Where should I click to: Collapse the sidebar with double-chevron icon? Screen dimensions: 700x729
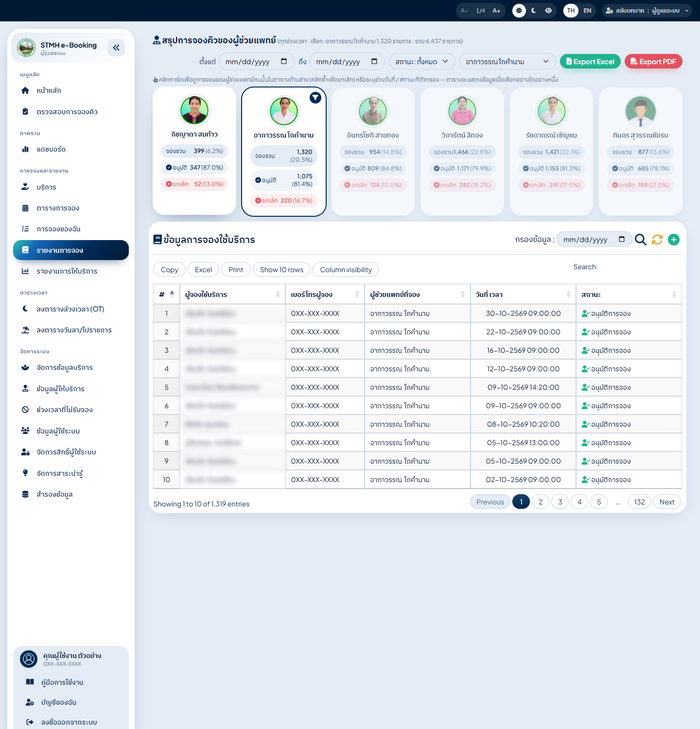click(116, 48)
